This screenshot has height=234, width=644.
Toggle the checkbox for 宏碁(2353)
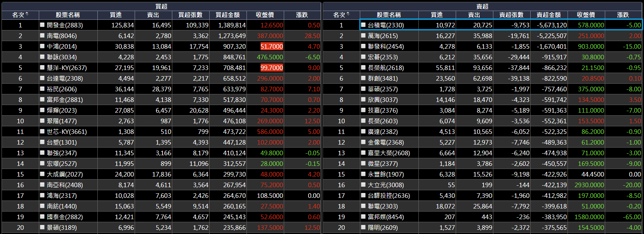coord(363,57)
